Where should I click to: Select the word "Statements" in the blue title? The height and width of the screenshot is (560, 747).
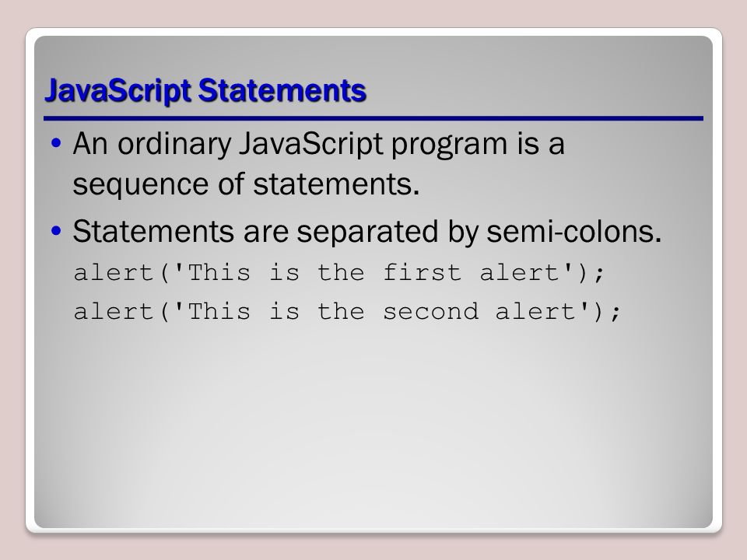(x=282, y=89)
